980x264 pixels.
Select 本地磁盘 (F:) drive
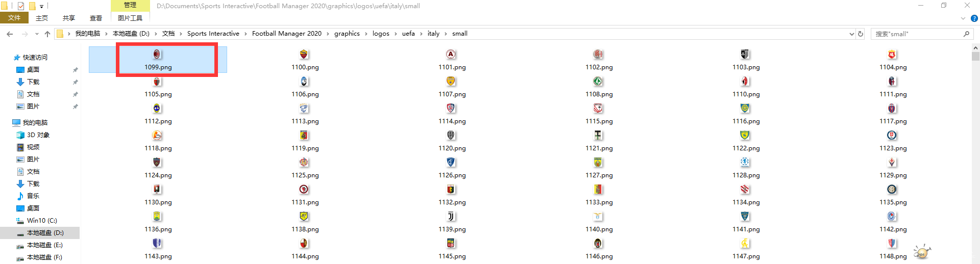(x=45, y=257)
